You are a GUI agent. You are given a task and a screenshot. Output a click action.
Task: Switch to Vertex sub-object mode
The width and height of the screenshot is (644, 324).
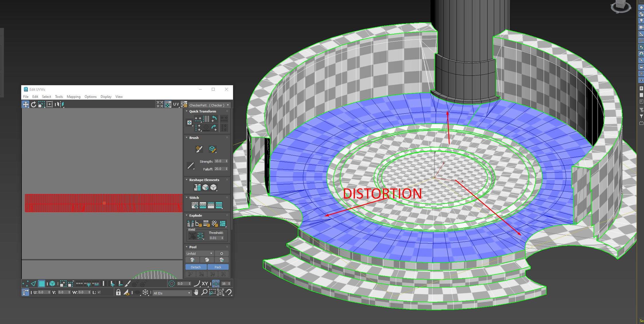coord(26,284)
